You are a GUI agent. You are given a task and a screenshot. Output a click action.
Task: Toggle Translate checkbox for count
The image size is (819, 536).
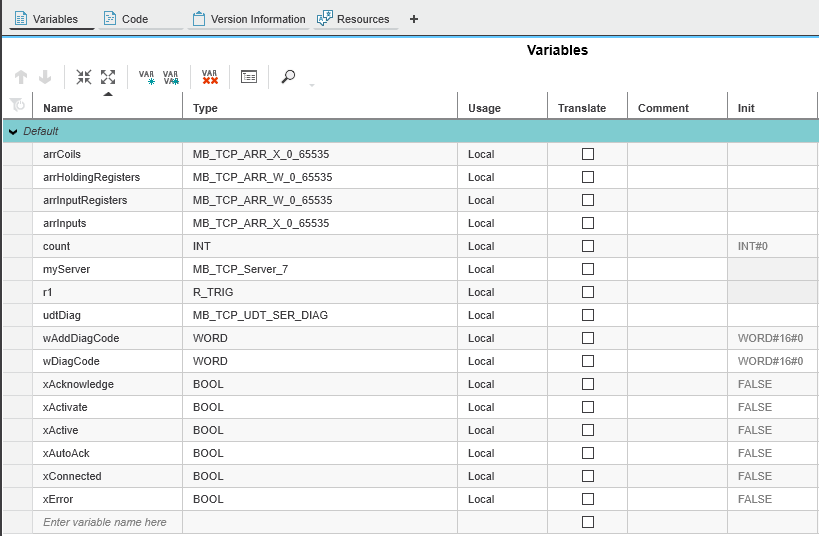point(588,246)
